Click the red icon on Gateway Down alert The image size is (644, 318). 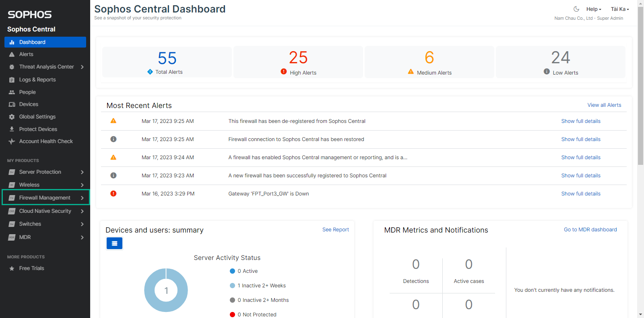pos(114,193)
